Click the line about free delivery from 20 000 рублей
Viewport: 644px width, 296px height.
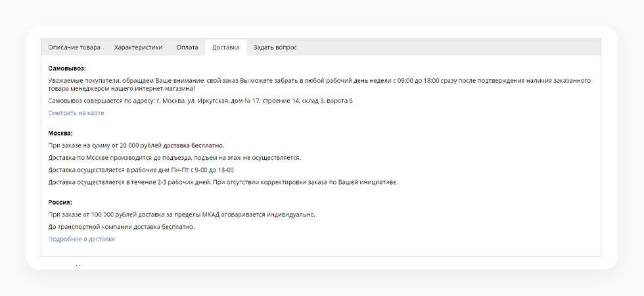[x=136, y=145]
